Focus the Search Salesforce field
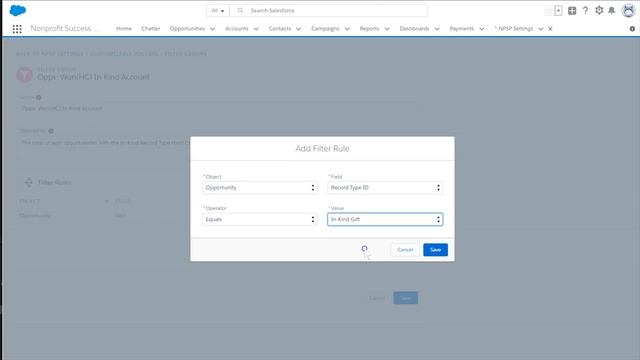Viewport: 640px width, 360px height. coord(329,11)
